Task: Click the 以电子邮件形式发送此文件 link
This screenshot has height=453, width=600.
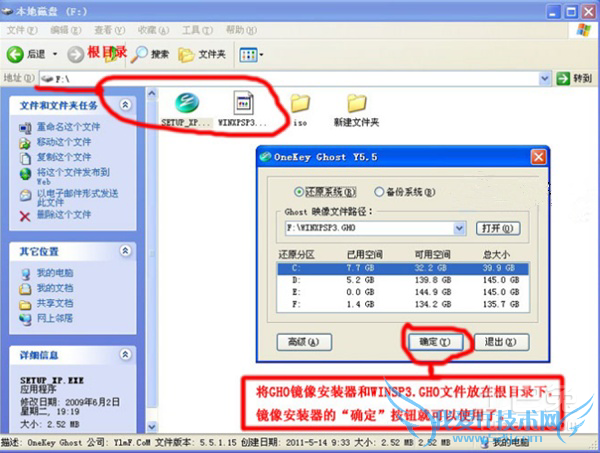Action: (77, 197)
